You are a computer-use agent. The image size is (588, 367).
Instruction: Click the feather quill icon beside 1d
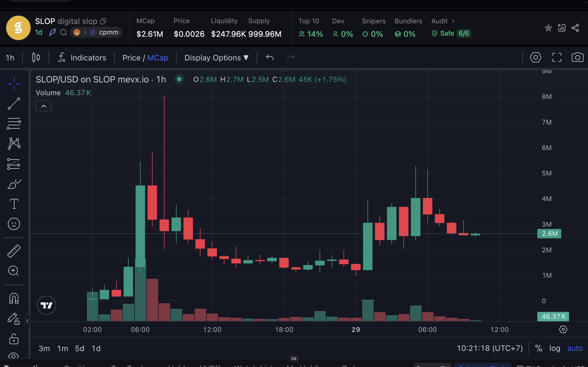pyautogui.click(x=52, y=33)
